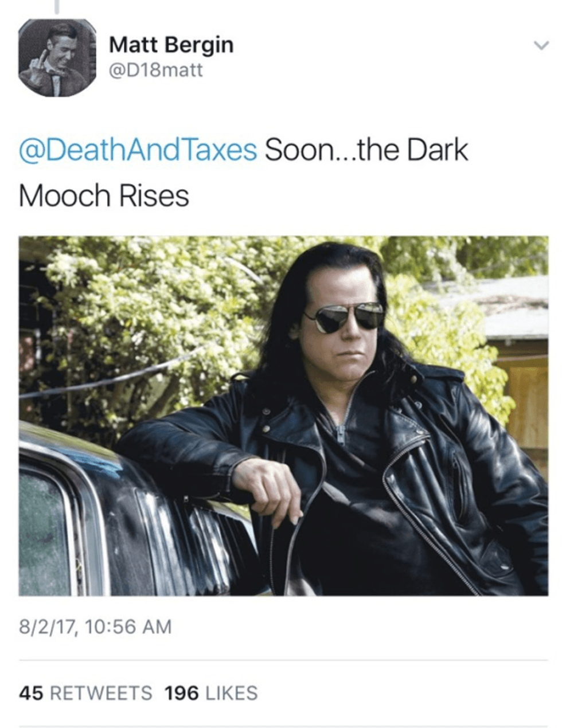Open Matt Bergin's profile avatar

coord(57,58)
